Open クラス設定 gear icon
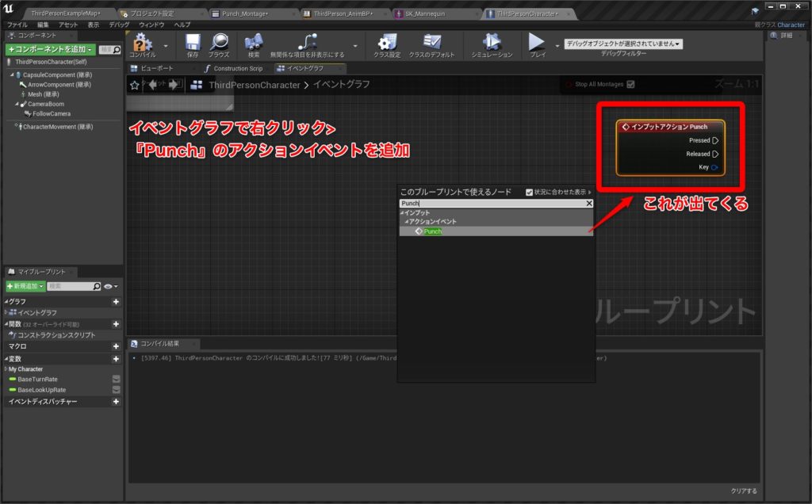This screenshot has height=504, width=812. pyautogui.click(x=387, y=43)
